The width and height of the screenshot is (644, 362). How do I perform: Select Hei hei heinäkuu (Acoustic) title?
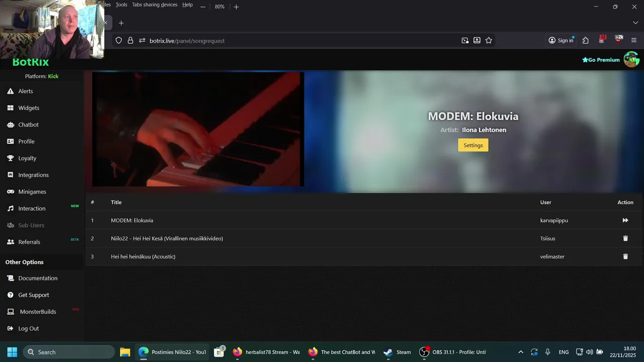(x=143, y=256)
